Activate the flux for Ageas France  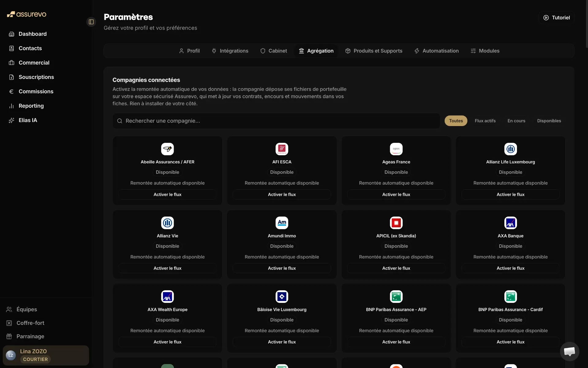pyautogui.click(x=396, y=195)
